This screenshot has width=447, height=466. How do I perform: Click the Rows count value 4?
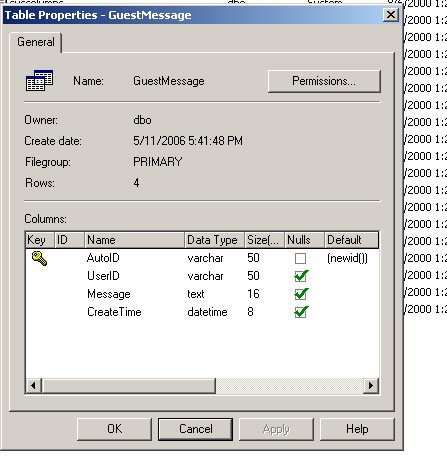point(136,183)
